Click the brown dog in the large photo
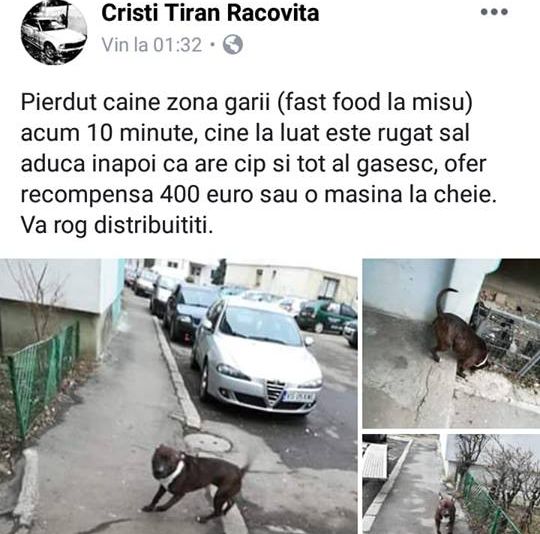The width and height of the screenshot is (540, 534). 196,481
